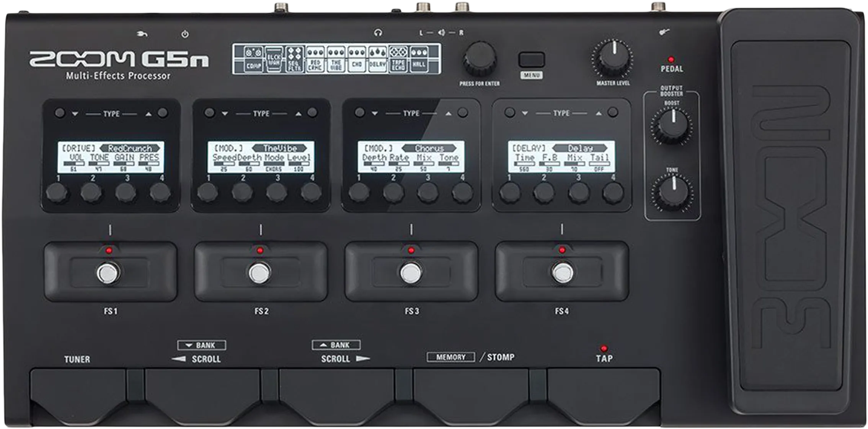
Task: Click the USB symbol icon
Action: tap(142, 34)
